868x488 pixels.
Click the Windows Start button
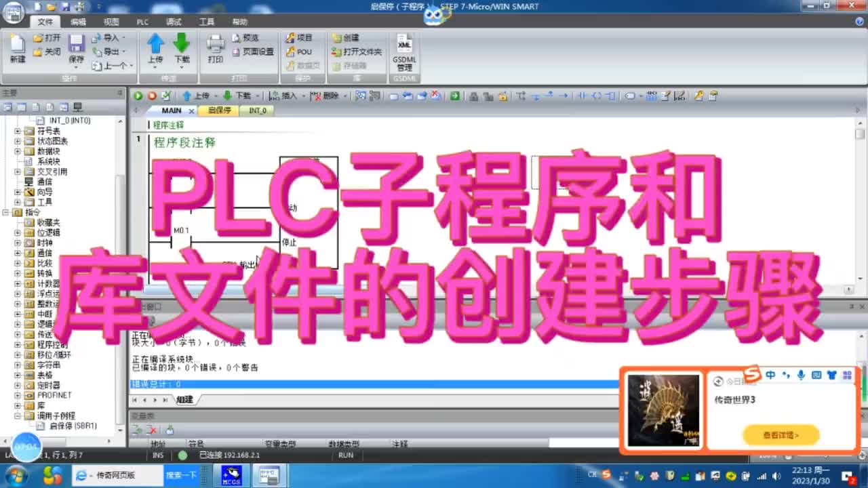[15, 474]
